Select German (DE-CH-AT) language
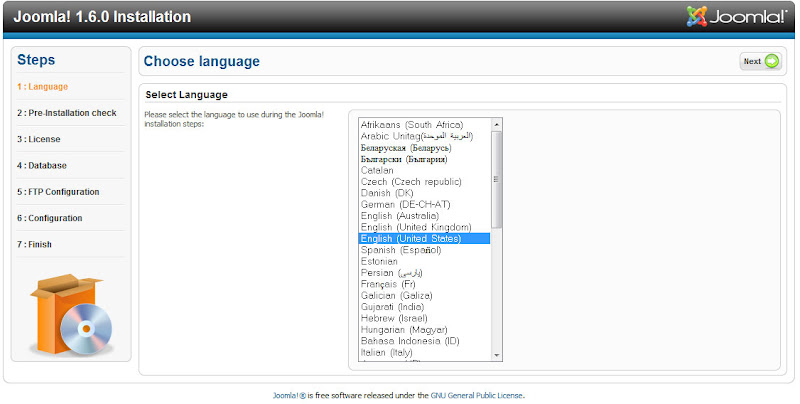The image size is (800, 404). pos(424,204)
